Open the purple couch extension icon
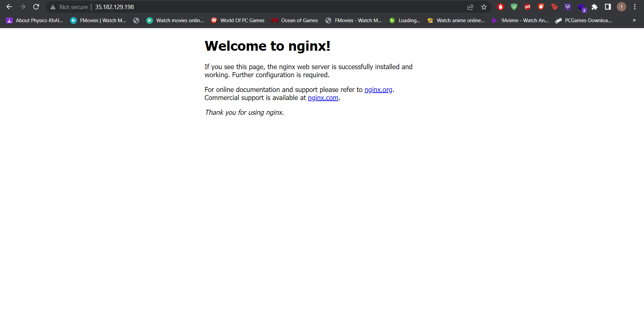Screen dimensions: 644x325 coord(568,7)
